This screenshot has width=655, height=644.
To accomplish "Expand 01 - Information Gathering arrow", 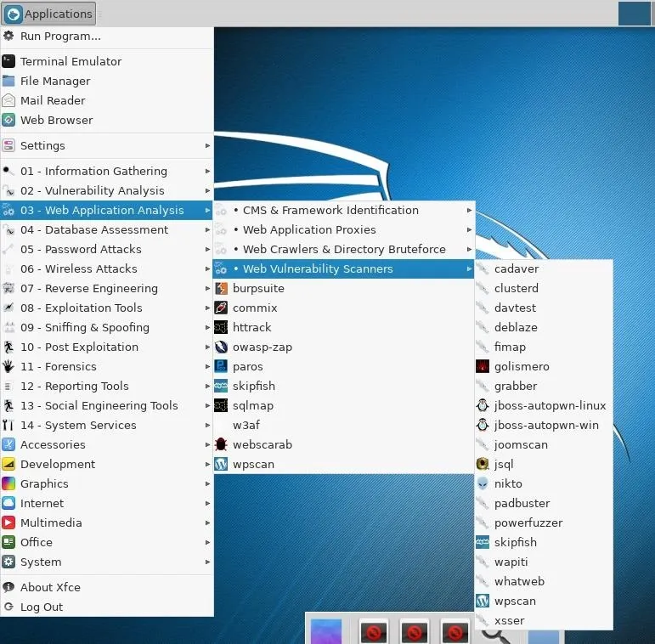I will (207, 171).
